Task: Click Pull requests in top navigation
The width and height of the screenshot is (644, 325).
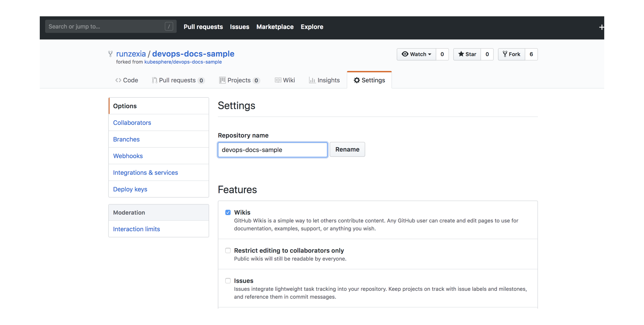Action: (203, 27)
